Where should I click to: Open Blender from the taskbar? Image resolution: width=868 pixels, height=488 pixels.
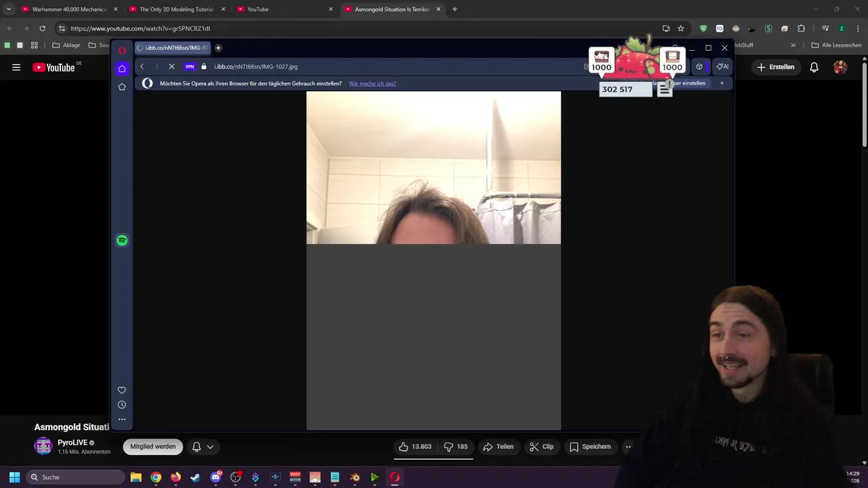[355, 477]
